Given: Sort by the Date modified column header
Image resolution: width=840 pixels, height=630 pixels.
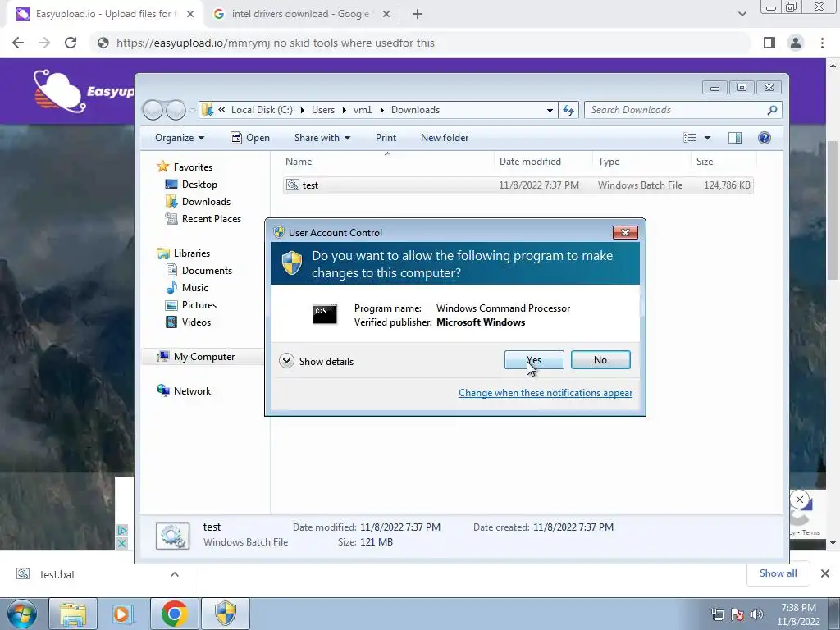Looking at the screenshot, I should [543, 162].
